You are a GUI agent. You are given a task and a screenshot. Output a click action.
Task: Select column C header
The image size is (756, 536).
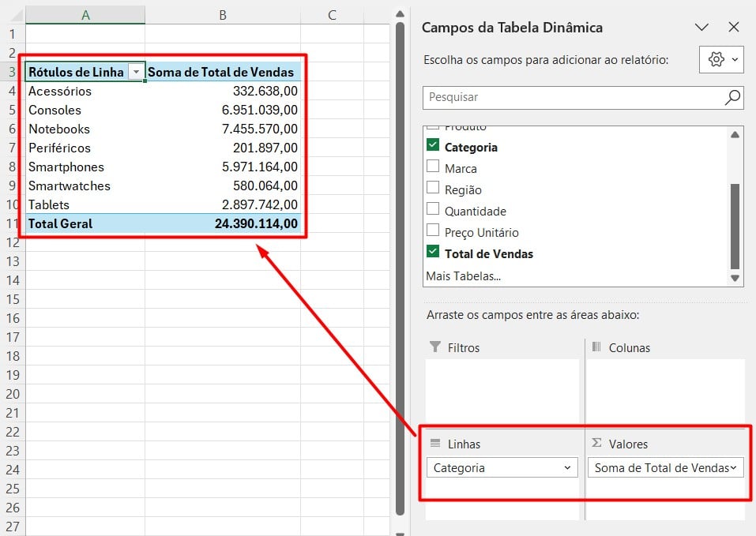[333, 15]
